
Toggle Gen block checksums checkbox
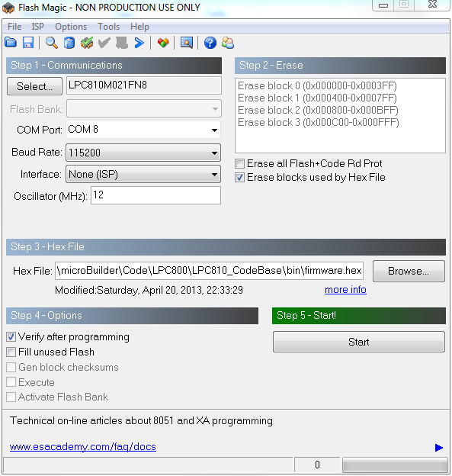point(11,367)
